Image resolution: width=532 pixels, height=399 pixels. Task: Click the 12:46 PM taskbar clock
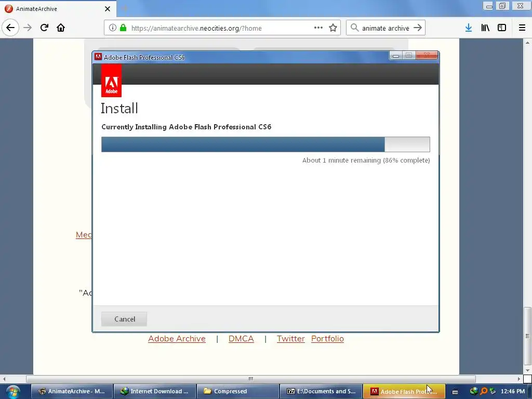(x=512, y=391)
